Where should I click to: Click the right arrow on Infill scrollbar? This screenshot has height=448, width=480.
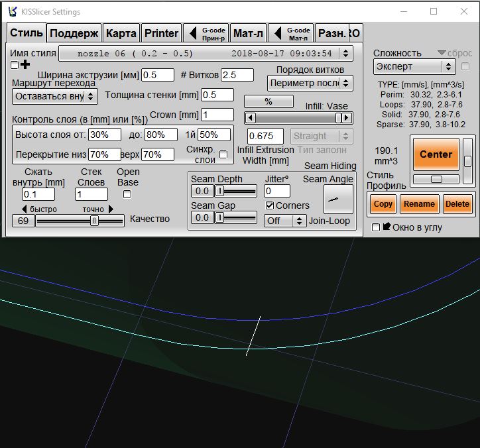tap(347, 118)
